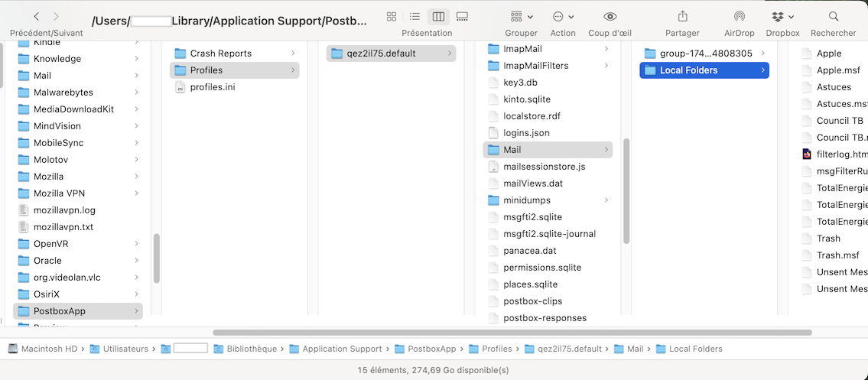
Task: Select the mailsessionstore.js file
Action: 548,167
